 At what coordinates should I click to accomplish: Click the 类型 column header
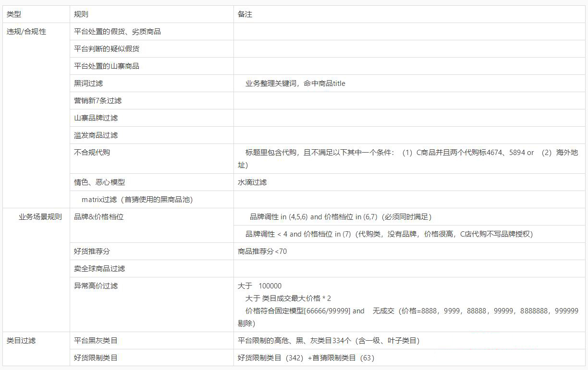pyautogui.click(x=13, y=14)
